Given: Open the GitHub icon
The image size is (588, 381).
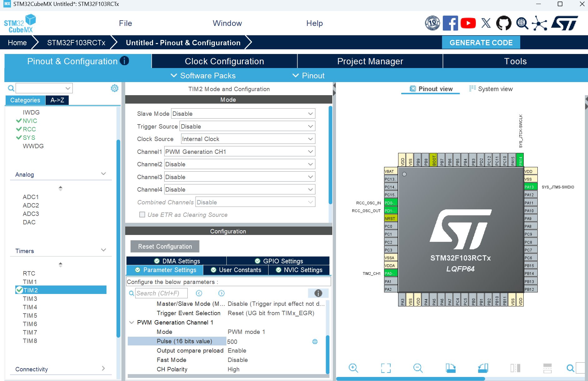Looking at the screenshot, I should [504, 23].
